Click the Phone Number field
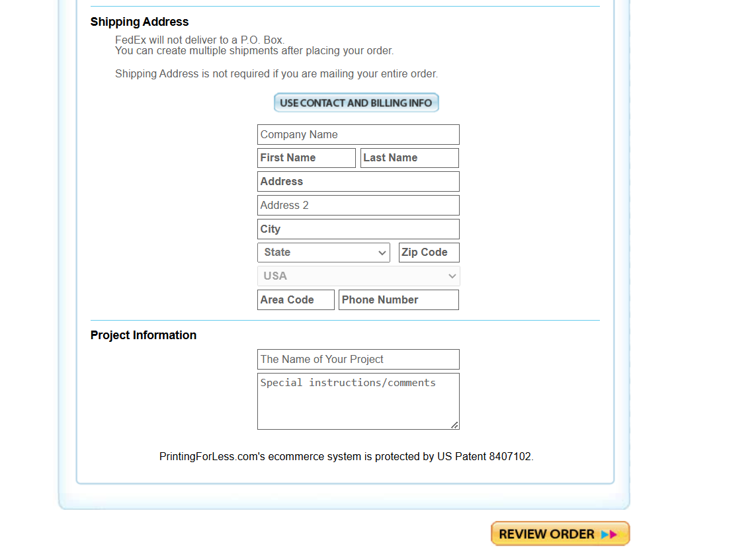 pyautogui.click(x=399, y=299)
